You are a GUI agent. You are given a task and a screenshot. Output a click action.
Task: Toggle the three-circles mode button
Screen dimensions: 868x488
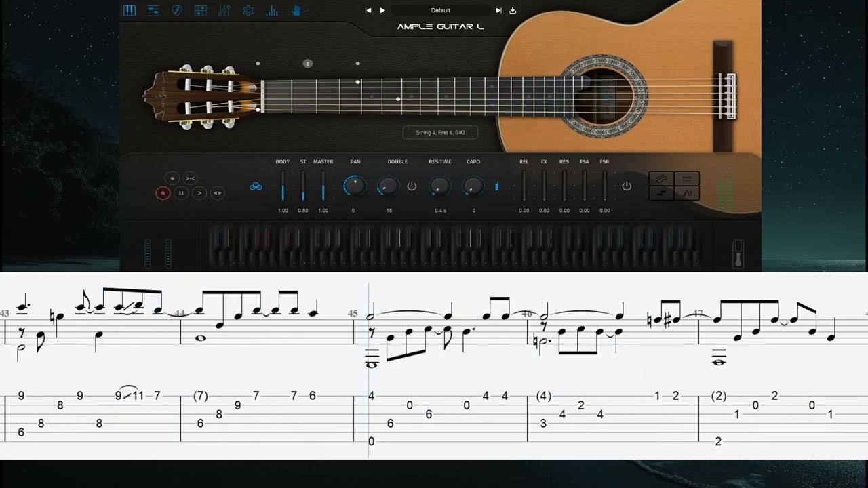coord(687,179)
